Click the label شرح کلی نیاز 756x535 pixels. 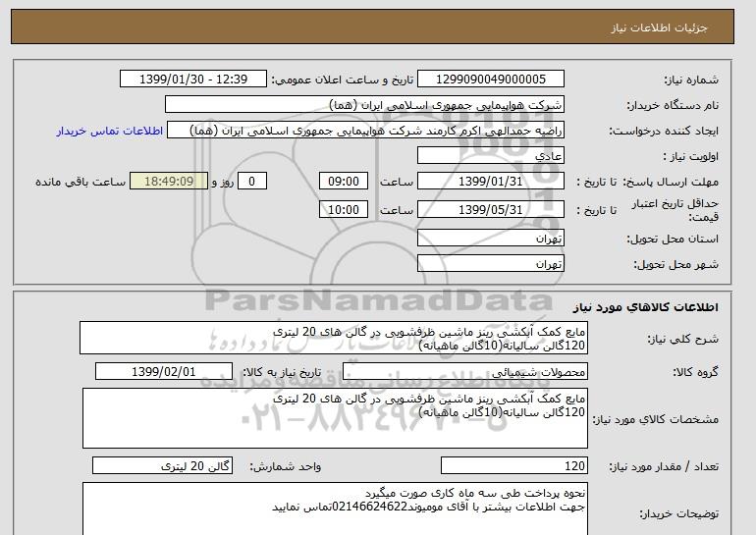[682, 339]
